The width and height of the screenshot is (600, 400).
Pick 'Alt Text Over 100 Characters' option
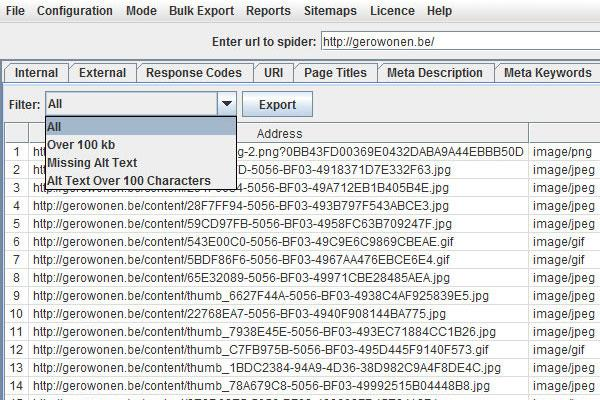tap(128, 180)
